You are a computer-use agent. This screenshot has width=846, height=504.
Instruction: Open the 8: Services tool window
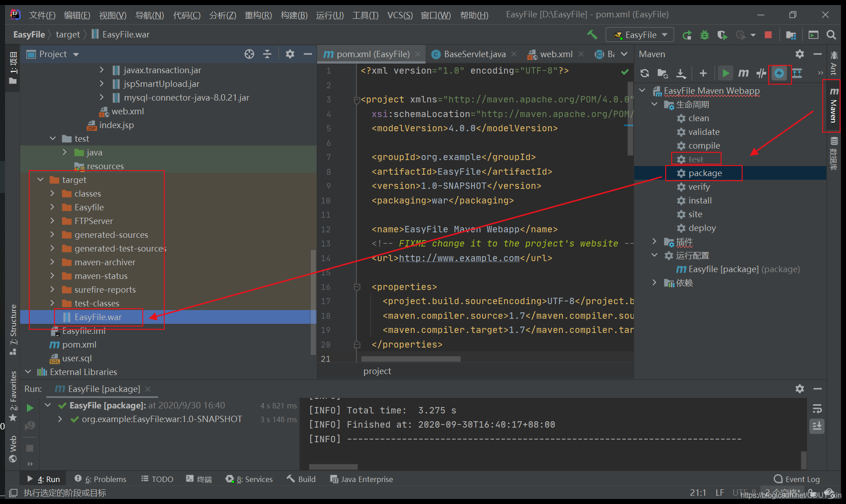(249, 479)
